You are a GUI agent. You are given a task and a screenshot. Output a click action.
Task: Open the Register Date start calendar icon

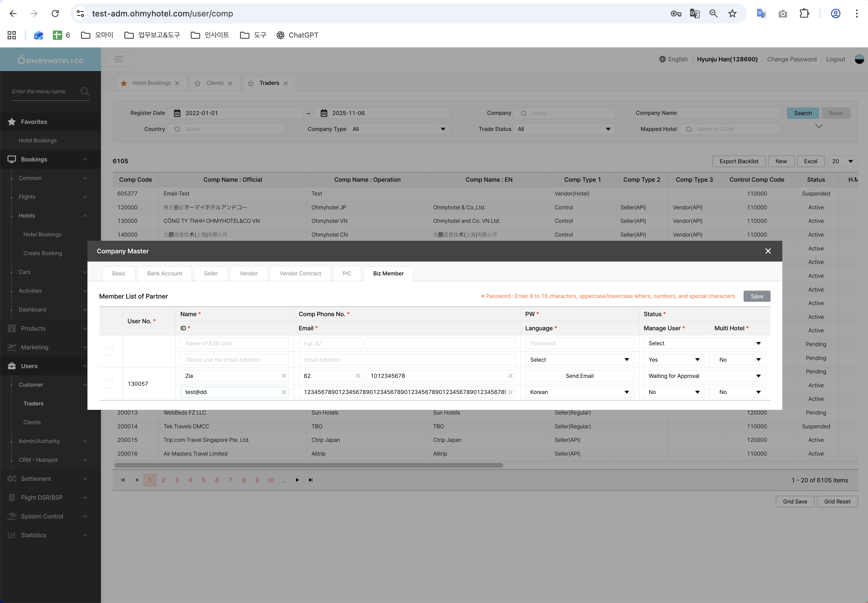(x=177, y=113)
